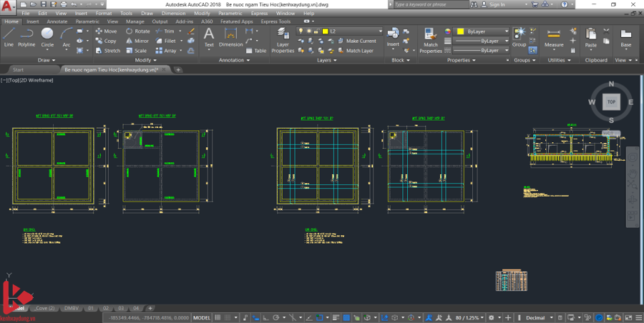This screenshot has width=644, height=323.
Task: Click the Match Properties tool
Action: click(431, 39)
